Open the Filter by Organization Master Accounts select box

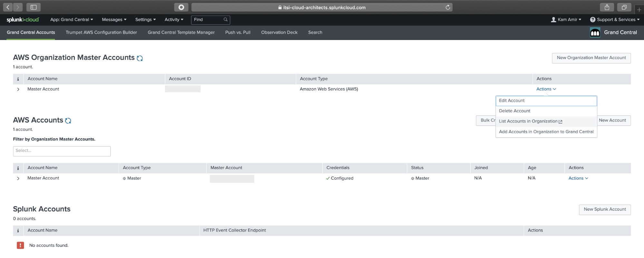(62, 151)
